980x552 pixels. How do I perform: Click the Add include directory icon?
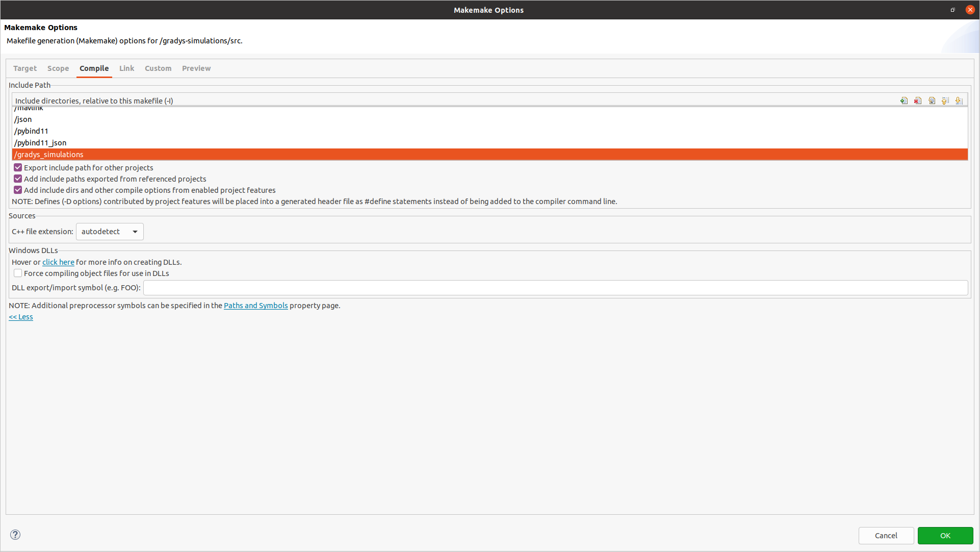coord(904,101)
